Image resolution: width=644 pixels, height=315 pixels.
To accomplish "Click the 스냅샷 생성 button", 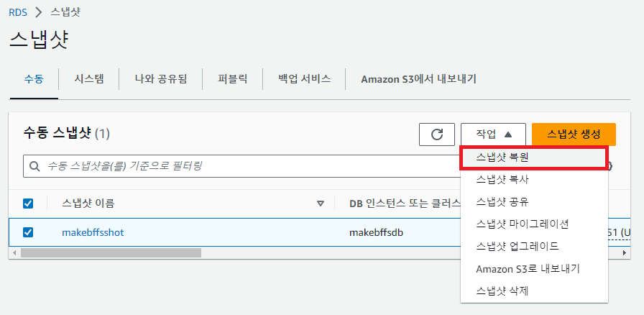I will pyautogui.click(x=574, y=134).
